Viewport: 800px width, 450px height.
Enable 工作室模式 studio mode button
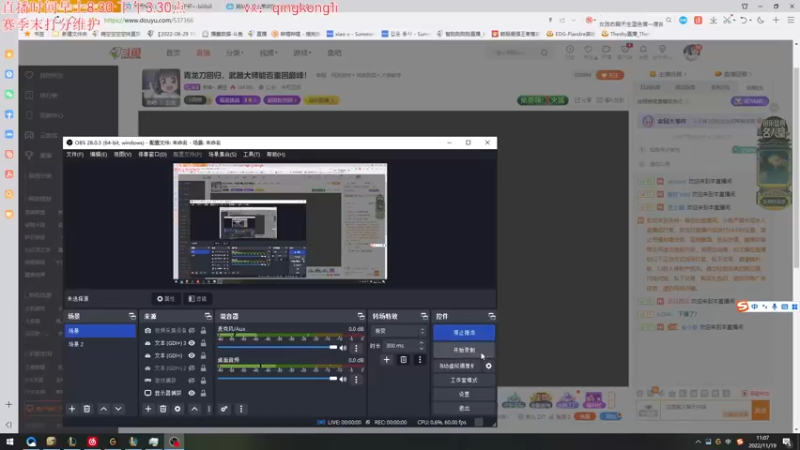[464, 380]
